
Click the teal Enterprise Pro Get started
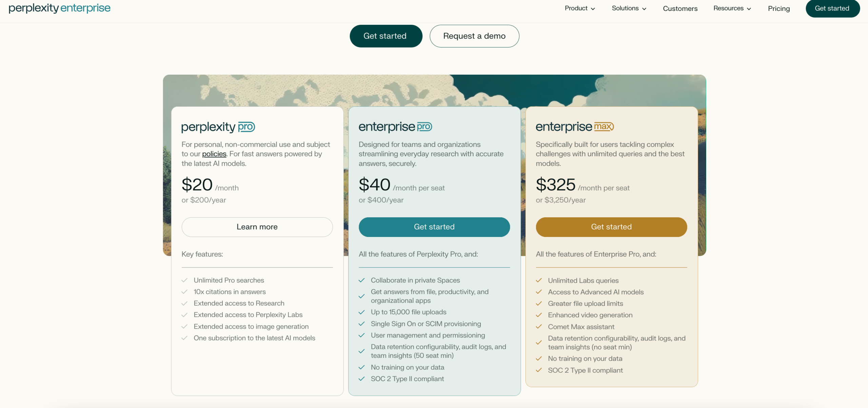434,227
